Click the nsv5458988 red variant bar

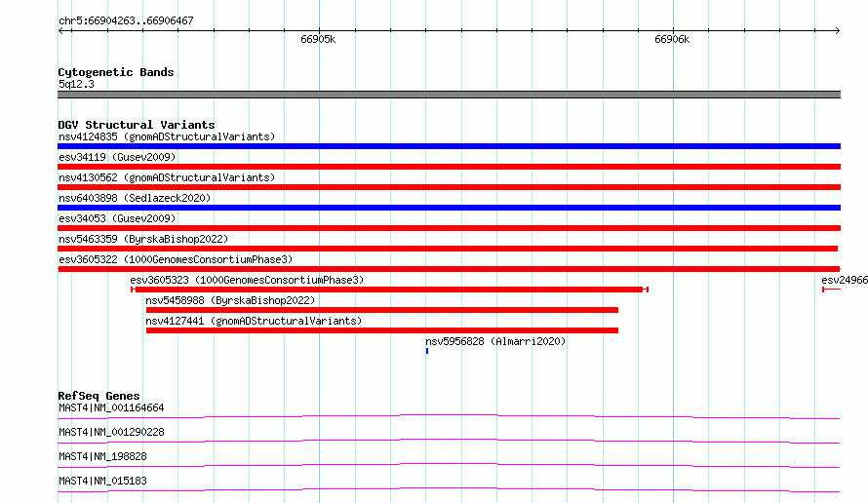(x=382, y=310)
